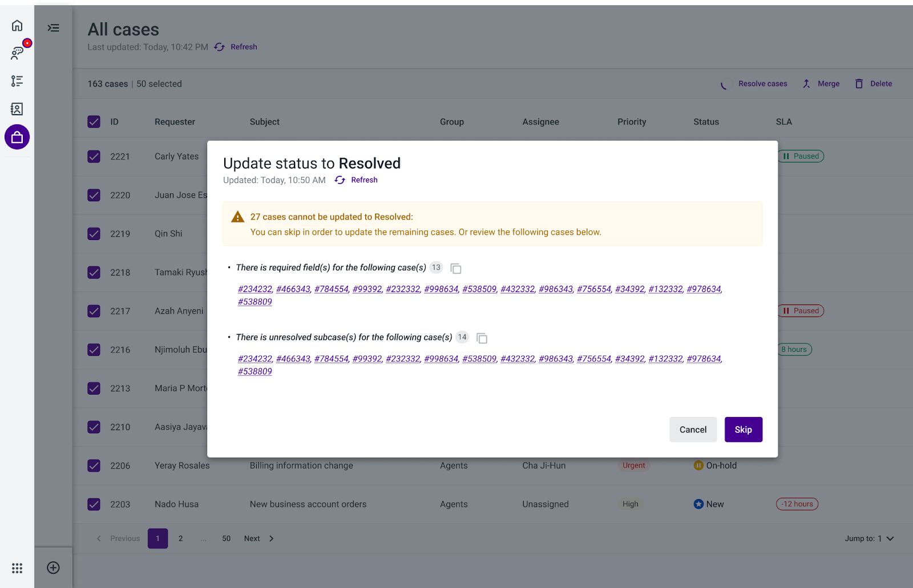Open case #234232 from warning list
Image resolution: width=913 pixels, height=588 pixels.
pyautogui.click(x=254, y=289)
